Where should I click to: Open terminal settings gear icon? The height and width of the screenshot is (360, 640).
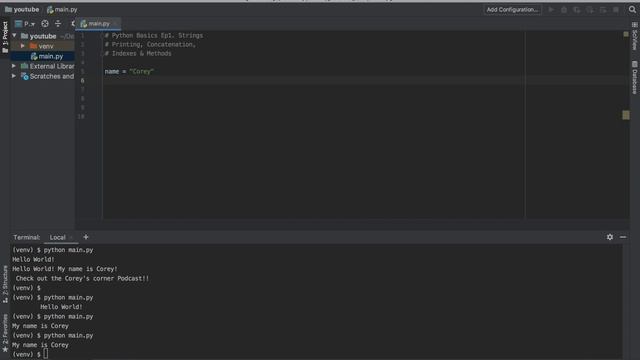click(610, 237)
